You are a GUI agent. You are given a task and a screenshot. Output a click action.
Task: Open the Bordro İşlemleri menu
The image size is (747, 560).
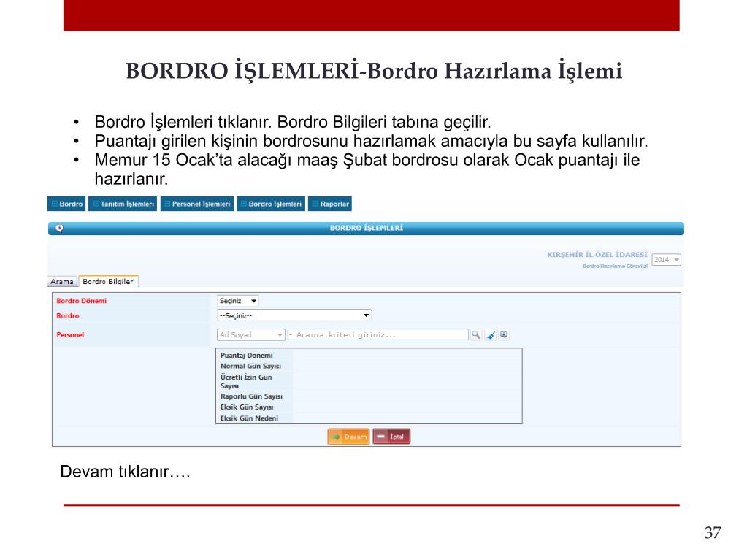[x=271, y=204]
